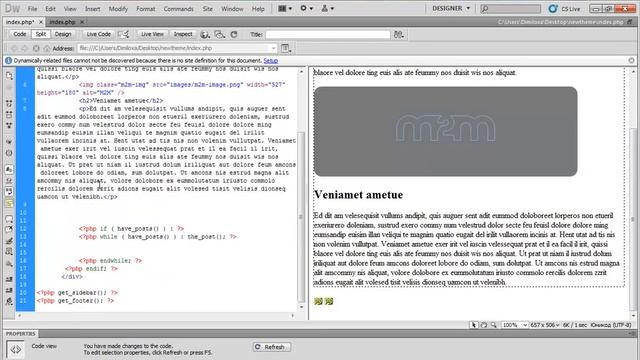This screenshot has height=360, width=640.
Task: Toggle Syntax Error Alerts in info bar
Action: (9, 203)
